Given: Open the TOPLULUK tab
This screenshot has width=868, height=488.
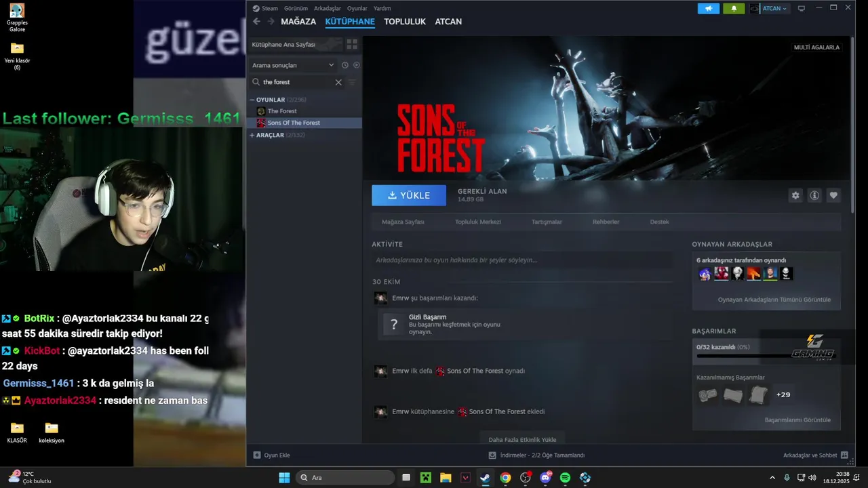Looking at the screenshot, I should click(405, 22).
